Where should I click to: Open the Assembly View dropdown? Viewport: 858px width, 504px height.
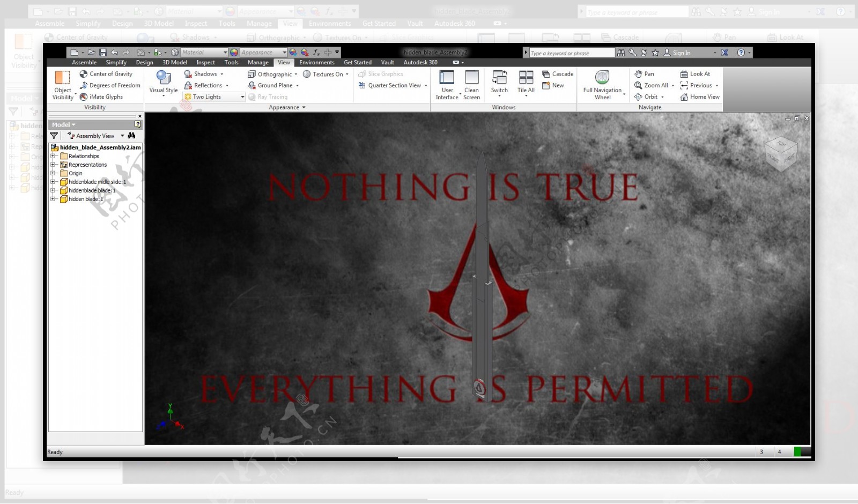(x=95, y=136)
